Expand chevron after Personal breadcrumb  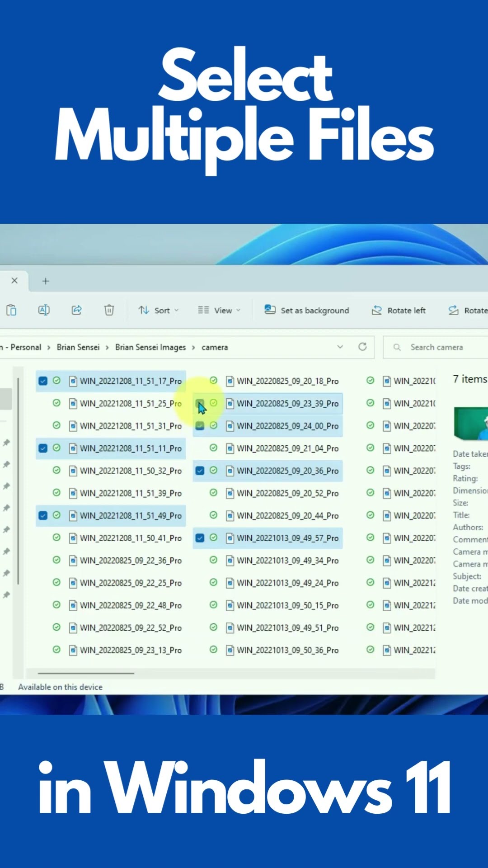click(49, 348)
